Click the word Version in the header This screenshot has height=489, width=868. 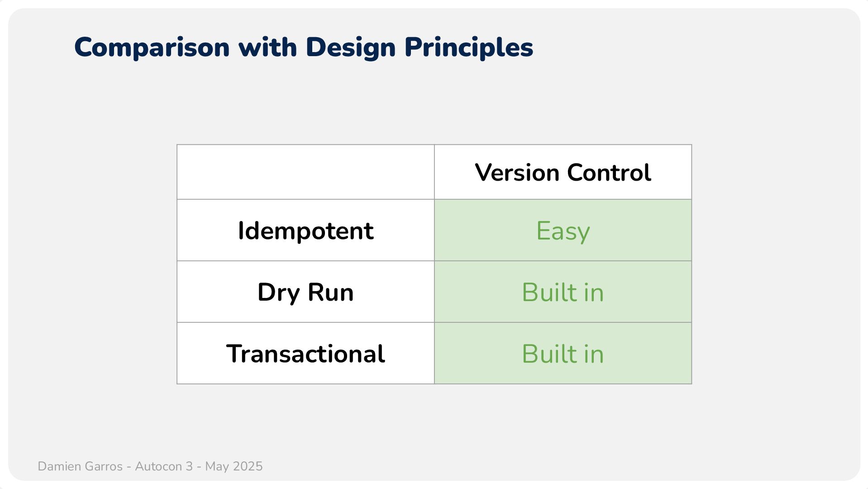pyautogui.click(x=517, y=173)
